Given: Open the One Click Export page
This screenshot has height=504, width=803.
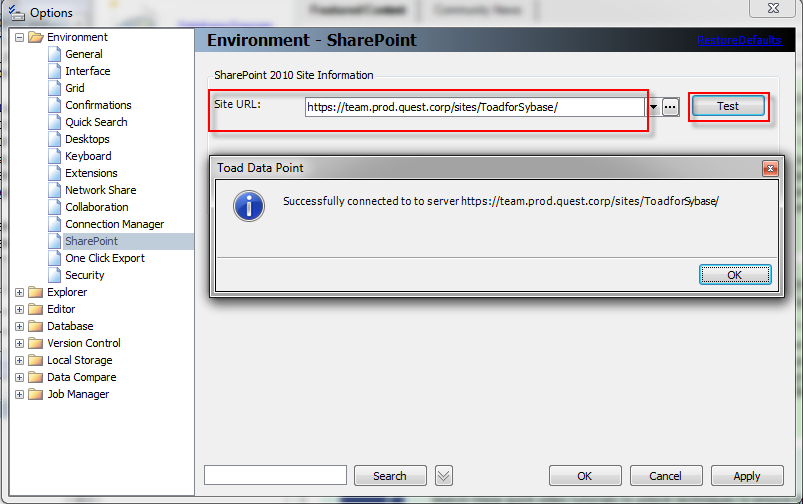Looking at the screenshot, I should click(x=105, y=258).
